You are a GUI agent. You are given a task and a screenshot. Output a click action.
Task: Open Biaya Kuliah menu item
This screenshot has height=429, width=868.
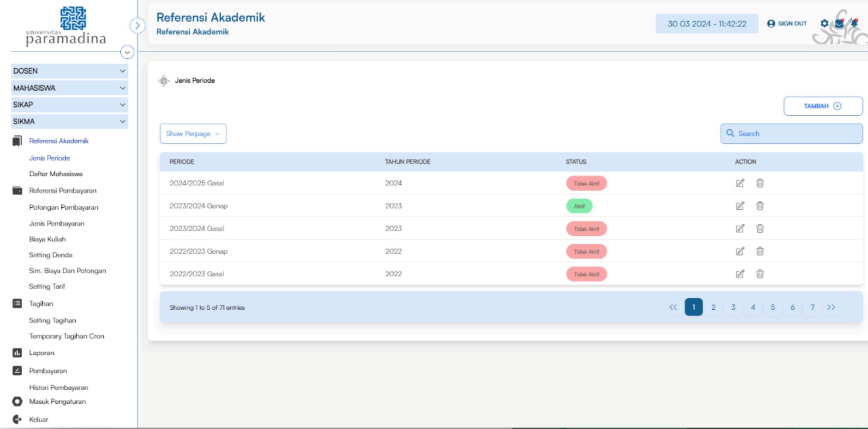point(47,239)
